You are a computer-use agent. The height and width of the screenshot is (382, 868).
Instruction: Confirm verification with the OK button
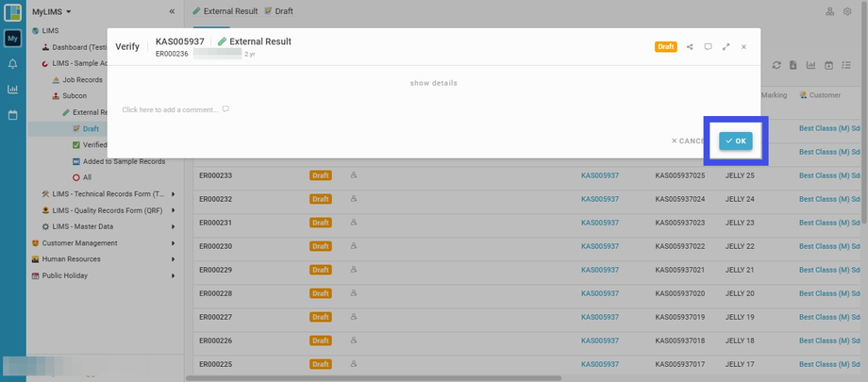[x=736, y=141]
